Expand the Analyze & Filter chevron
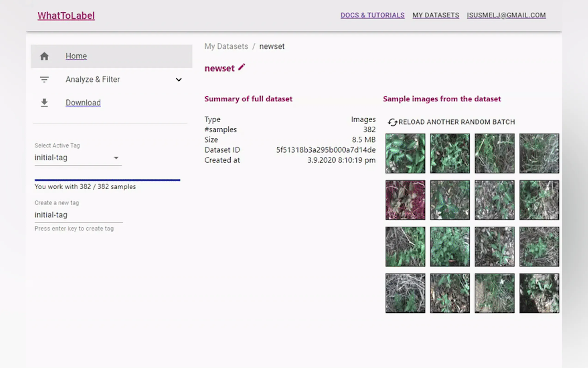Viewport: 588px width, 368px height. [x=179, y=79]
